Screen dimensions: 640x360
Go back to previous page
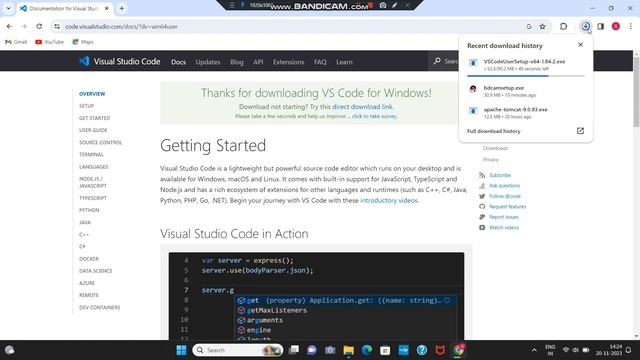point(9,26)
